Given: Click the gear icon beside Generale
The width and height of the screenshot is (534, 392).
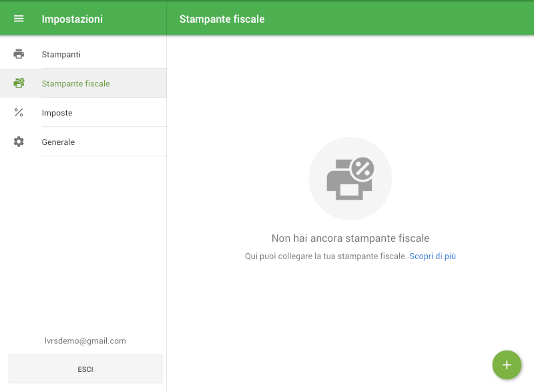Looking at the screenshot, I should 19,142.
